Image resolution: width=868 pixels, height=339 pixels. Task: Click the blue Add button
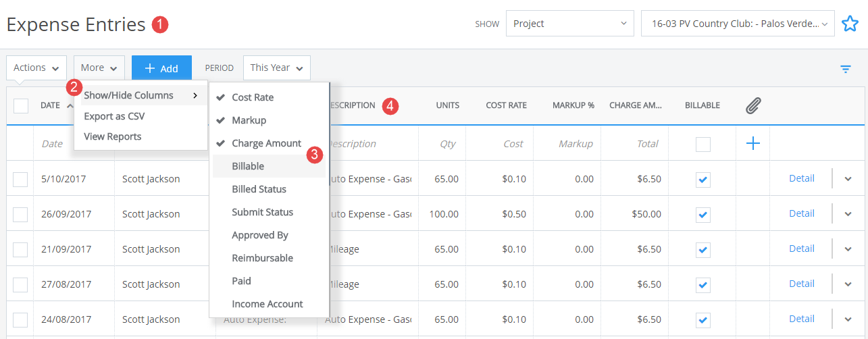(161, 68)
